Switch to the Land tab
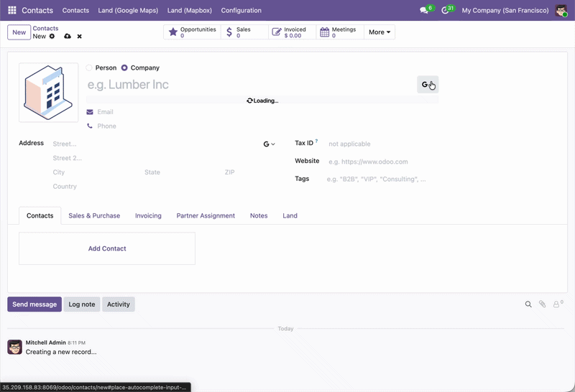Image resolution: width=575 pixels, height=392 pixels. point(290,216)
